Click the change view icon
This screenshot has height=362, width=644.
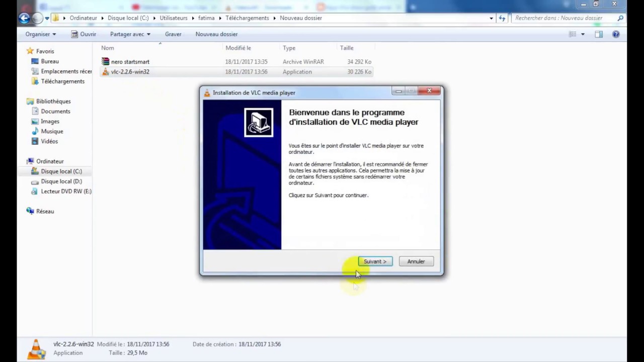point(573,34)
